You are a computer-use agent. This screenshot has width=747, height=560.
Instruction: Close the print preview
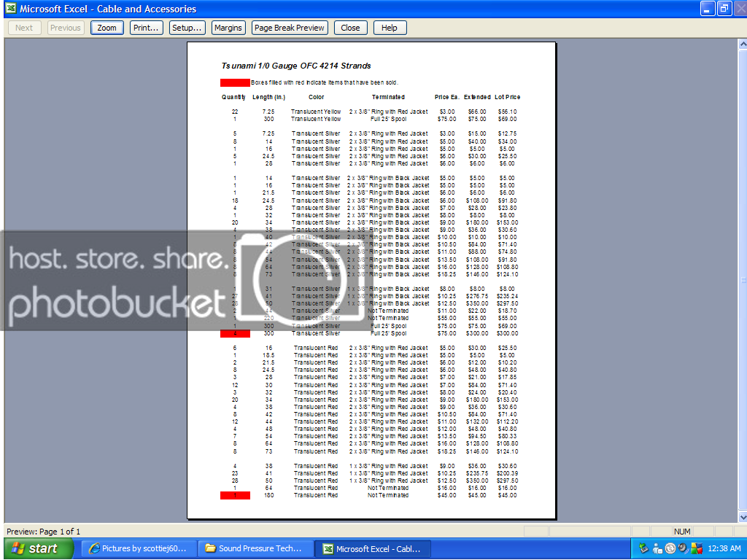[350, 28]
